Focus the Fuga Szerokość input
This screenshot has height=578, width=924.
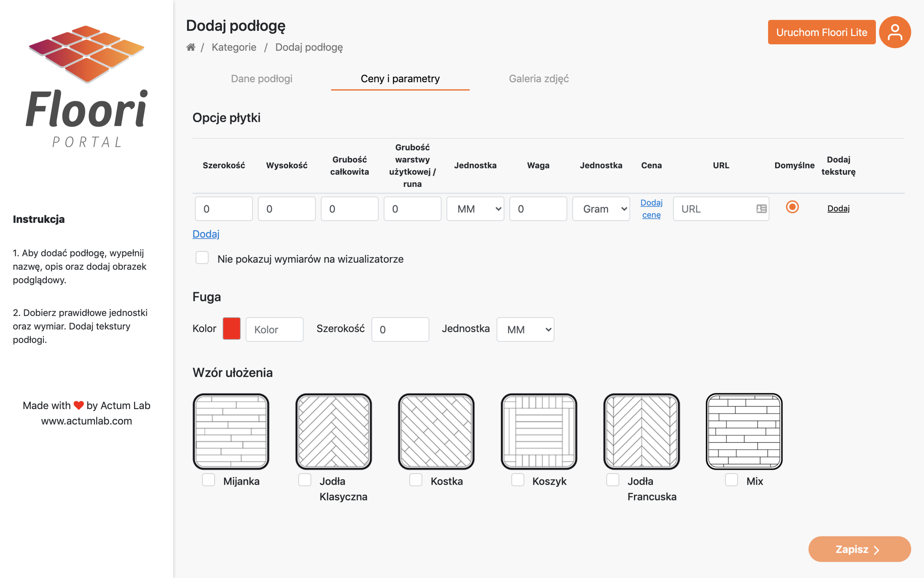(x=400, y=329)
